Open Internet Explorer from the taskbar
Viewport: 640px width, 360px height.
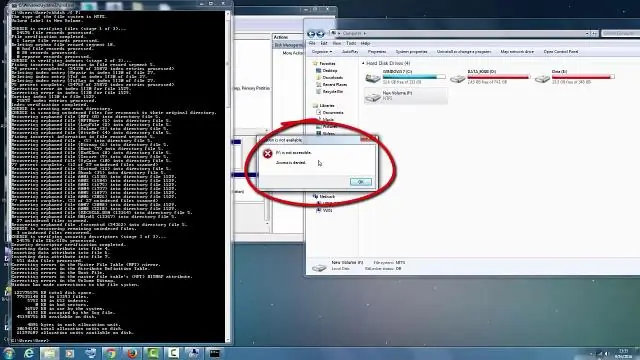click(x=29, y=353)
